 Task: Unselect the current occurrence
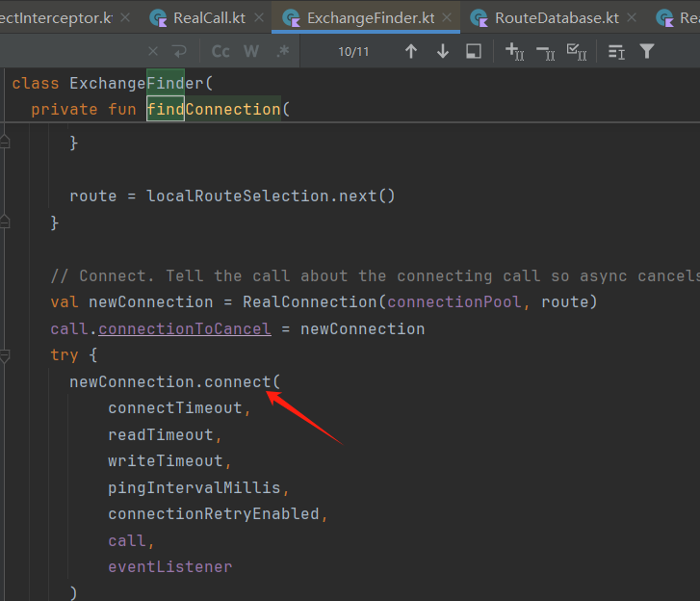545,51
